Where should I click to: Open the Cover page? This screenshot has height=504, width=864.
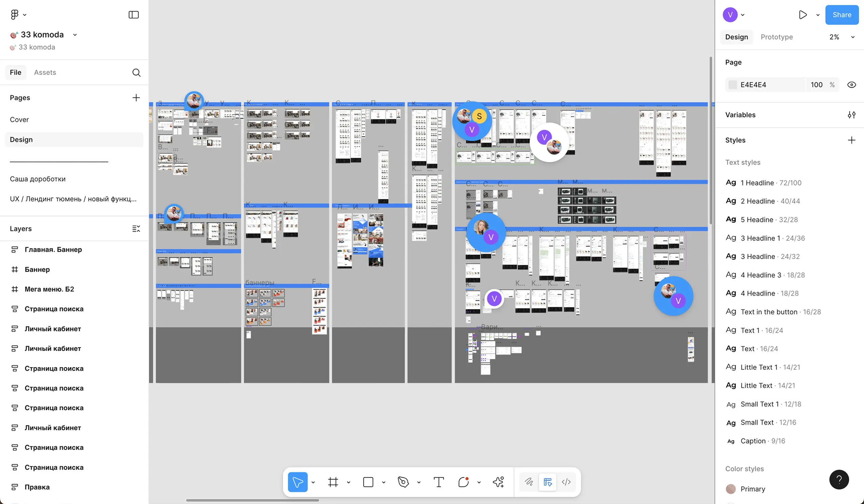coord(19,119)
